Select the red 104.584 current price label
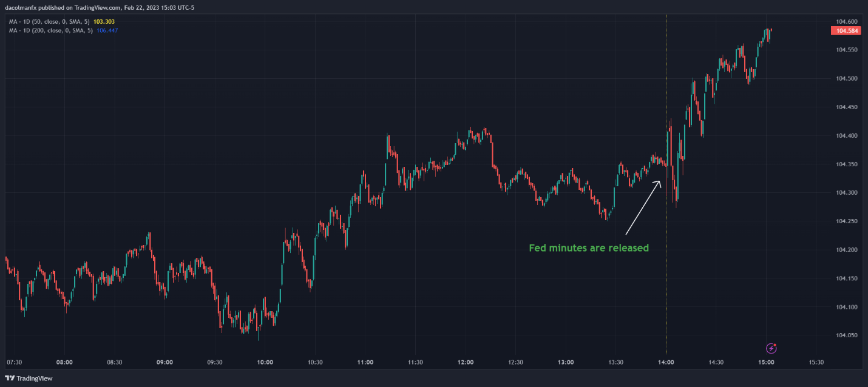Screen dimensions: 868x387 click(x=847, y=30)
